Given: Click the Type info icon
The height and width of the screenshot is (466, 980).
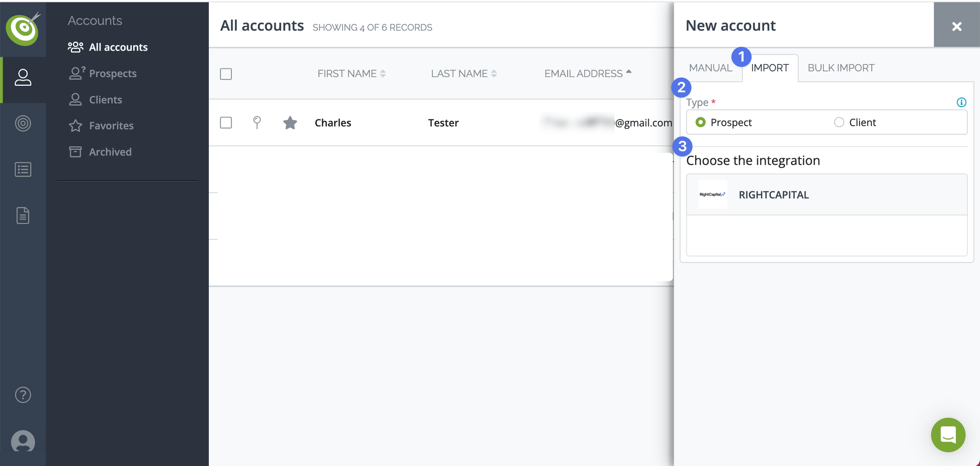Looking at the screenshot, I should point(961,103).
